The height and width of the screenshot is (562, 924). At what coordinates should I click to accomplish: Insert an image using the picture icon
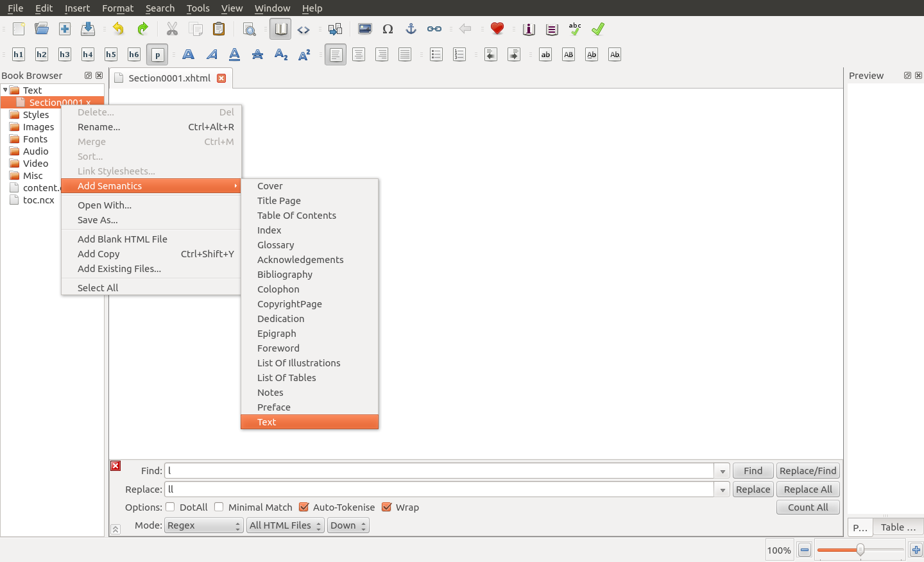pyautogui.click(x=365, y=29)
